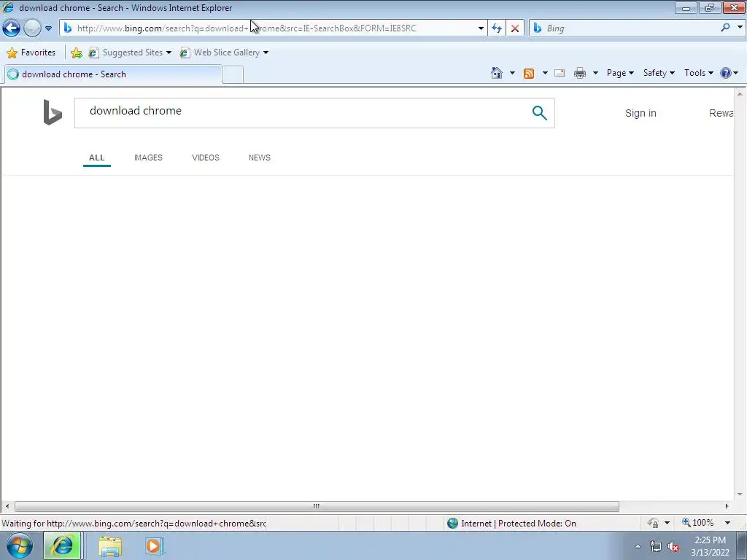
Task: Open the recent pages dropdown arrow
Action: (x=48, y=28)
